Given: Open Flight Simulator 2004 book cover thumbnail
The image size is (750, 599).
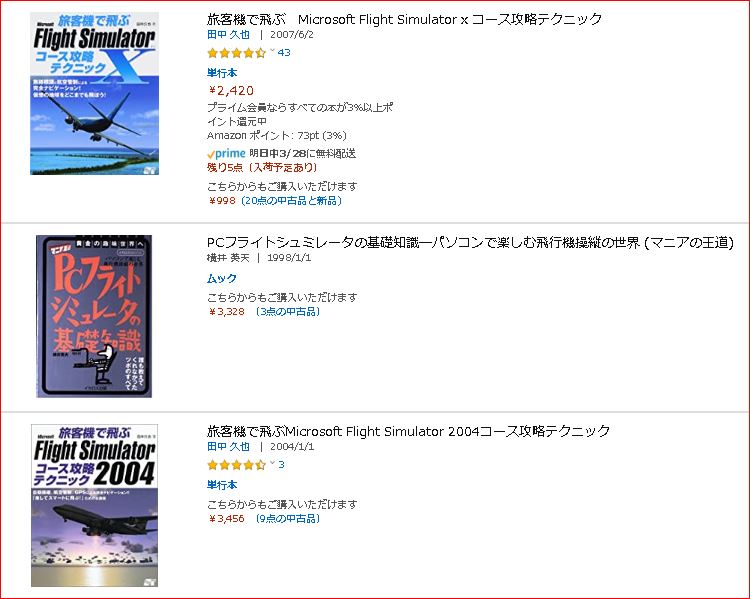Looking at the screenshot, I should coord(94,505).
